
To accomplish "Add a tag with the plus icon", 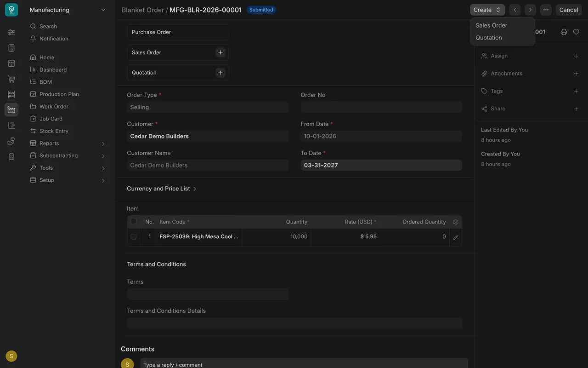I will (576, 91).
